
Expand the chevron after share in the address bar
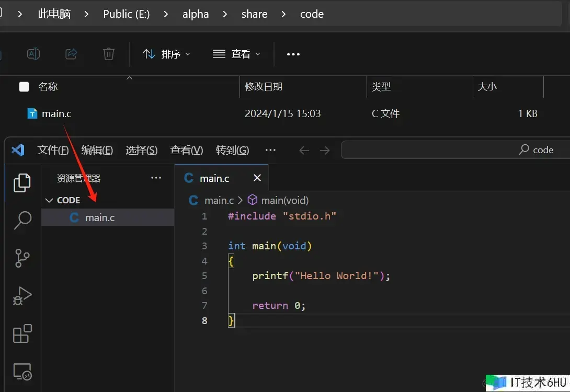pyautogui.click(x=283, y=14)
